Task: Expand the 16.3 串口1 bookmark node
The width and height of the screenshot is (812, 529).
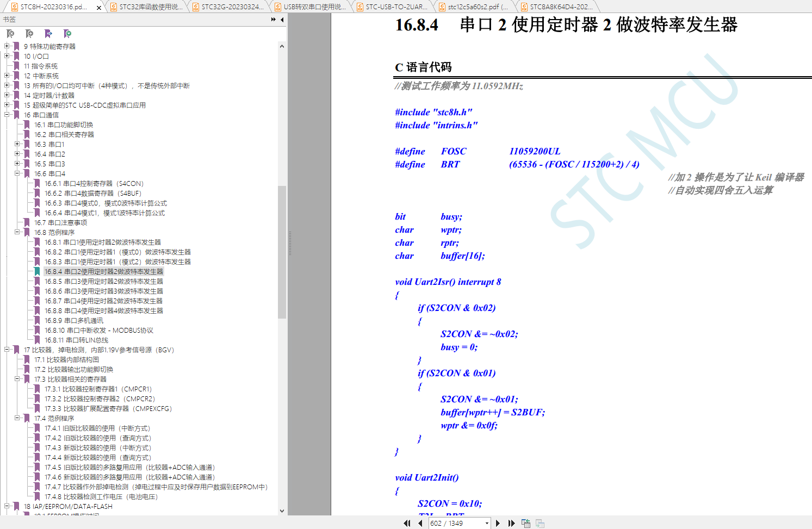Action: (x=17, y=144)
